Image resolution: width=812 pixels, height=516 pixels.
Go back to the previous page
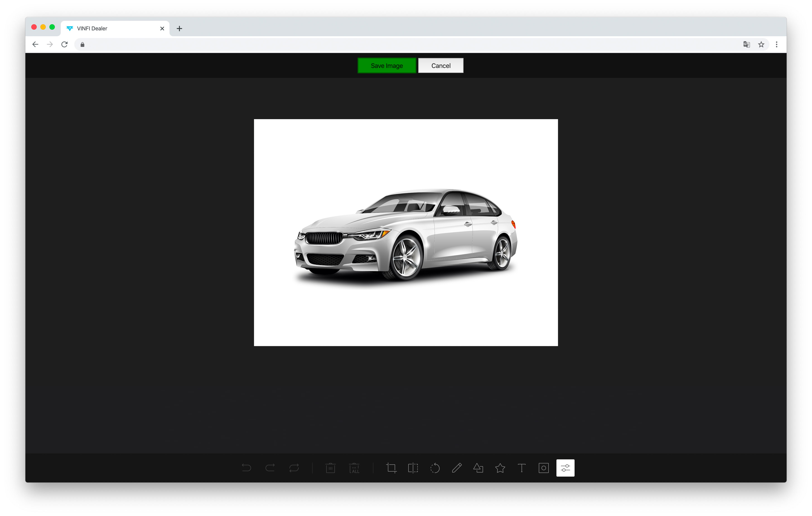click(x=35, y=44)
